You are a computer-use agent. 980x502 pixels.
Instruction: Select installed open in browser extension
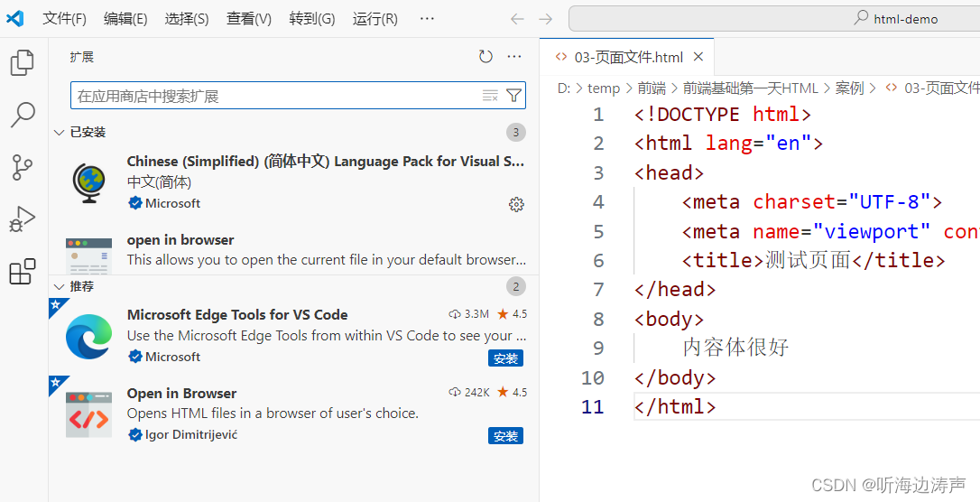[294, 250]
